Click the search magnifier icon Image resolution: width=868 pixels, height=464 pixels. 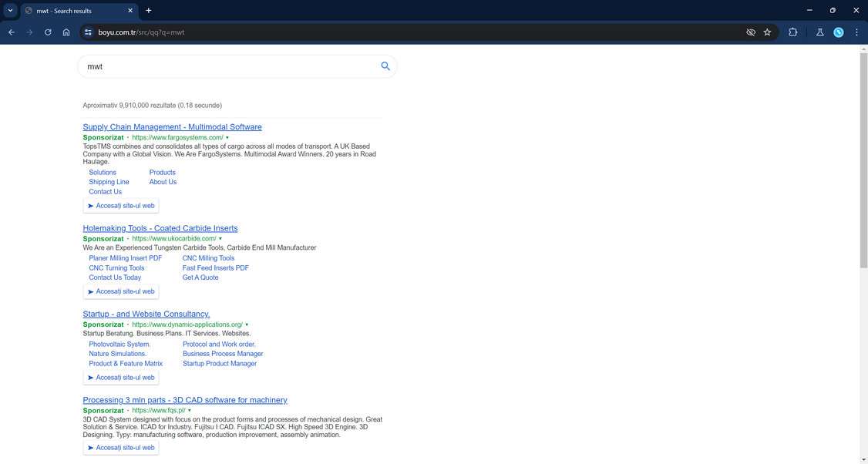pos(385,66)
